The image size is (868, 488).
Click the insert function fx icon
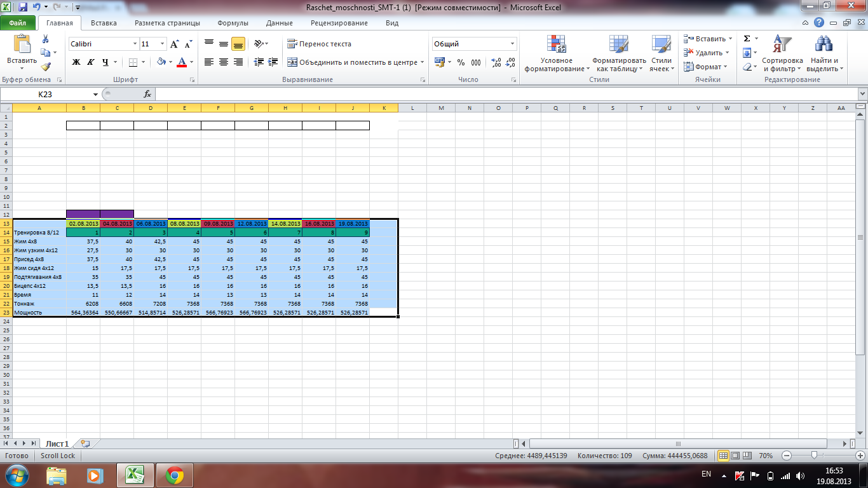[147, 94]
